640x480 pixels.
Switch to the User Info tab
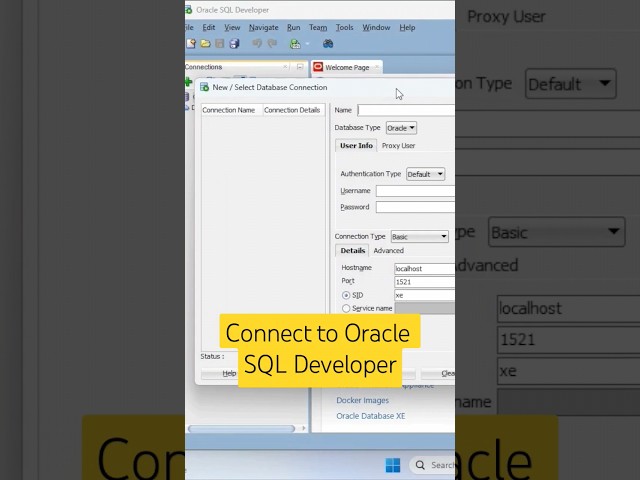point(356,146)
